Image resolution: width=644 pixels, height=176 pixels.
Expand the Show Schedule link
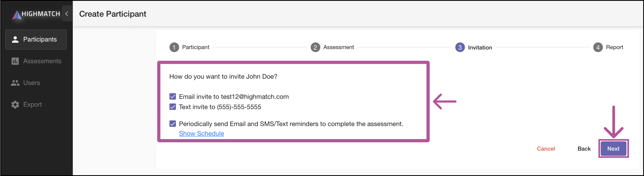tap(201, 134)
